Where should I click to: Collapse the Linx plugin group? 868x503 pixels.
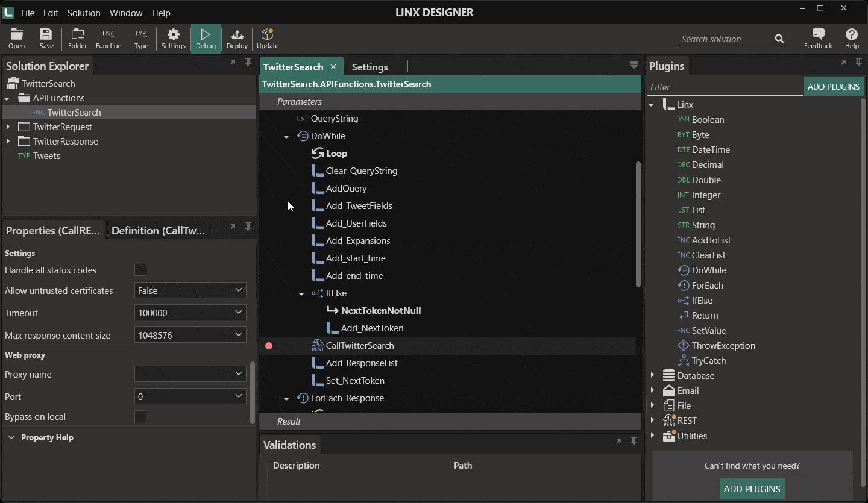pos(651,105)
